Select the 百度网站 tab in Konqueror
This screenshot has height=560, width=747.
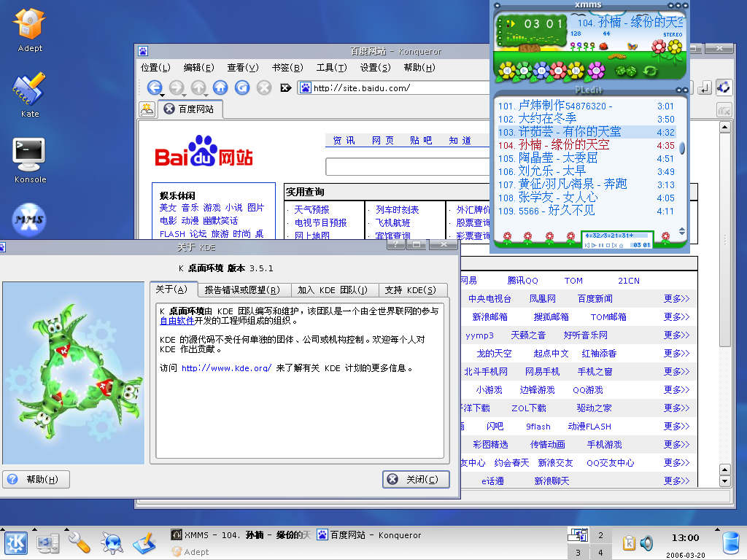point(190,109)
